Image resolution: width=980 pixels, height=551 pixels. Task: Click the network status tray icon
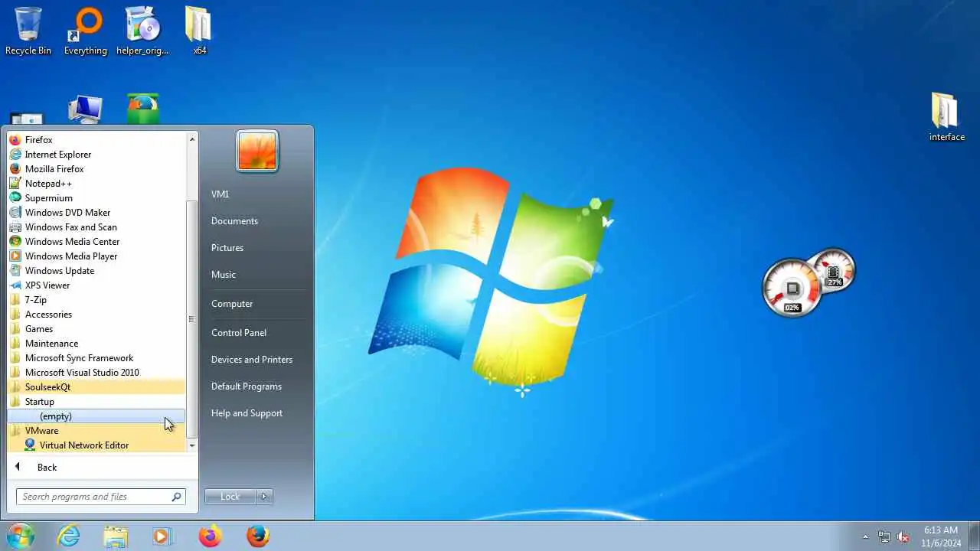pos(884,536)
